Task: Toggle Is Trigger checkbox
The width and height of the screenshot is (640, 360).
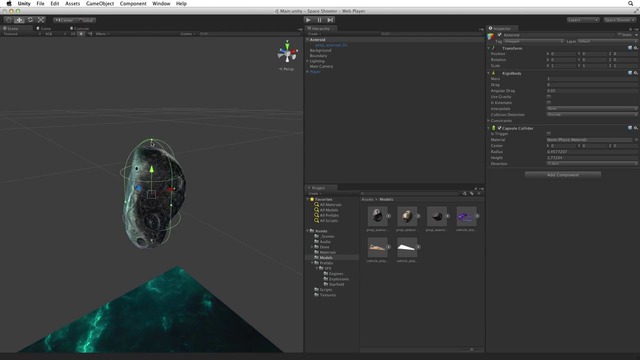Action: coord(549,133)
